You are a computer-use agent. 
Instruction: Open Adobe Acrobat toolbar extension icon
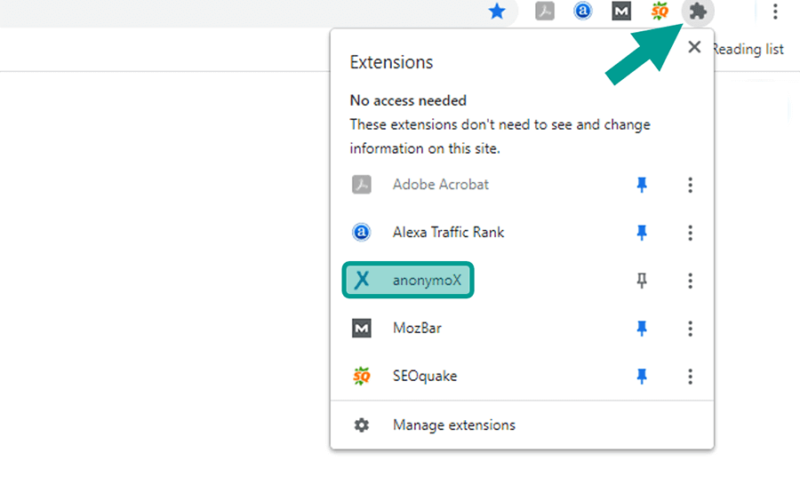point(544,11)
